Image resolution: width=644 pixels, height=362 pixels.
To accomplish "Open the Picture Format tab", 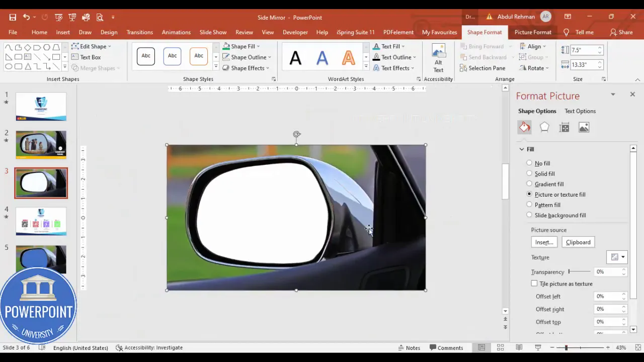I will pos(533,32).
